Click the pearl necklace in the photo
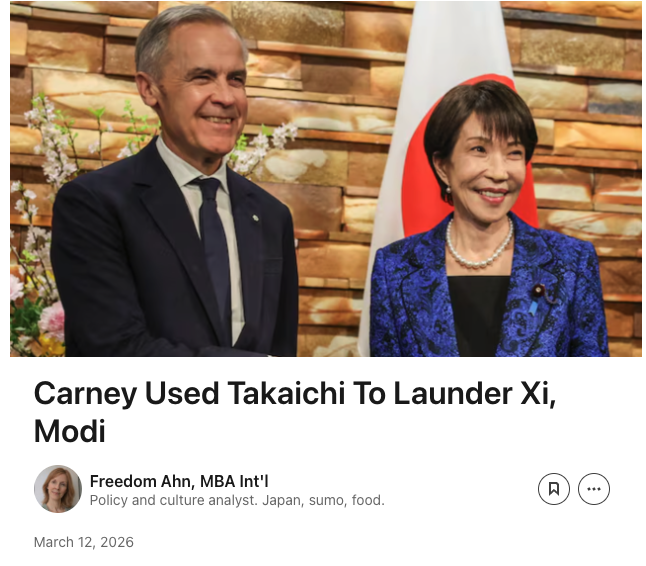 click(x=480, y=246)
